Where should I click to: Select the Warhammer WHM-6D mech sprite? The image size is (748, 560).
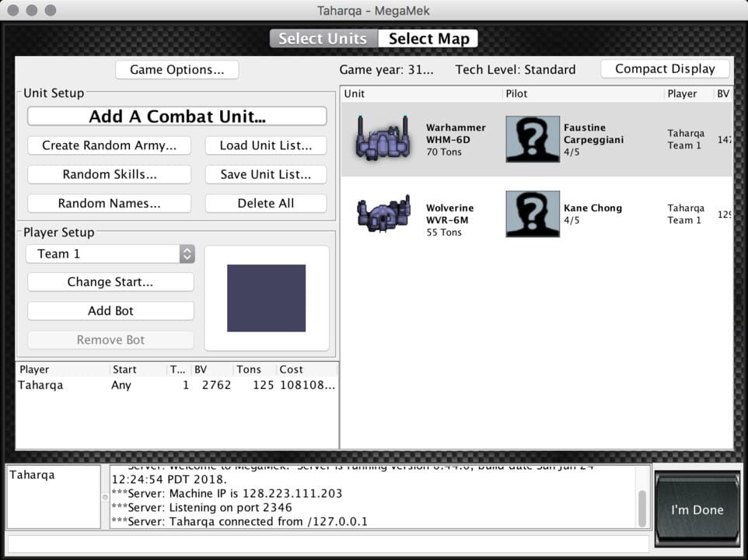tap(384, 139)
